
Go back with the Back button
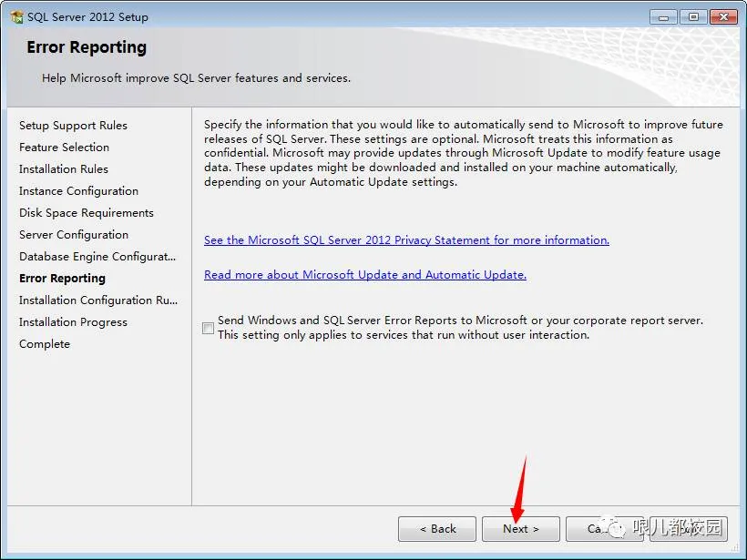[x=437, y=528]
